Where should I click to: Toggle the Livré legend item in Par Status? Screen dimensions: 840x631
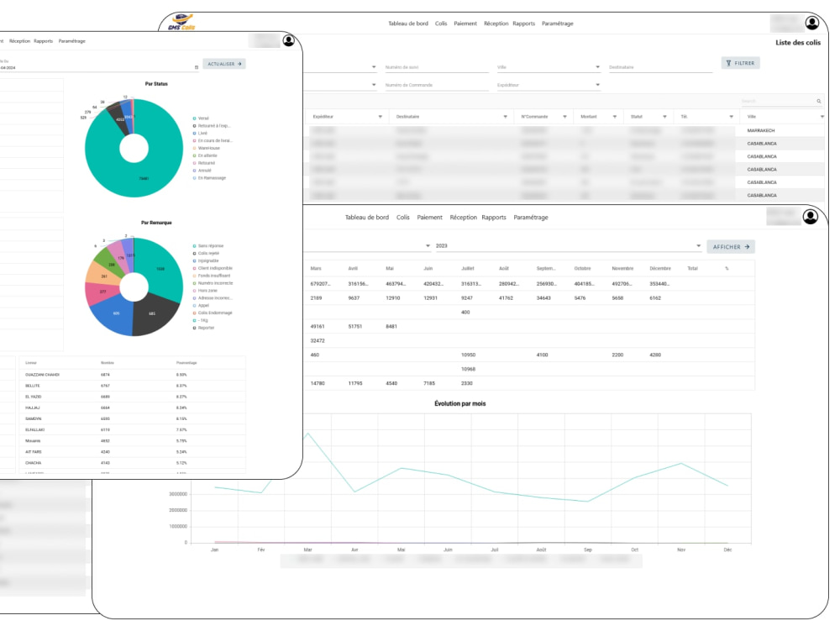point(201,134)
